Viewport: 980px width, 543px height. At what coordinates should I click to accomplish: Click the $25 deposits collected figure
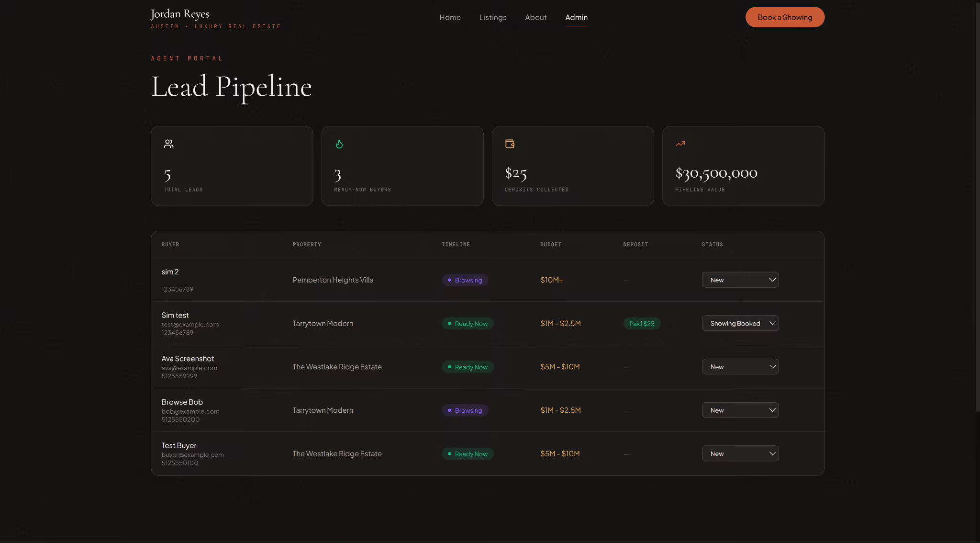516,173
